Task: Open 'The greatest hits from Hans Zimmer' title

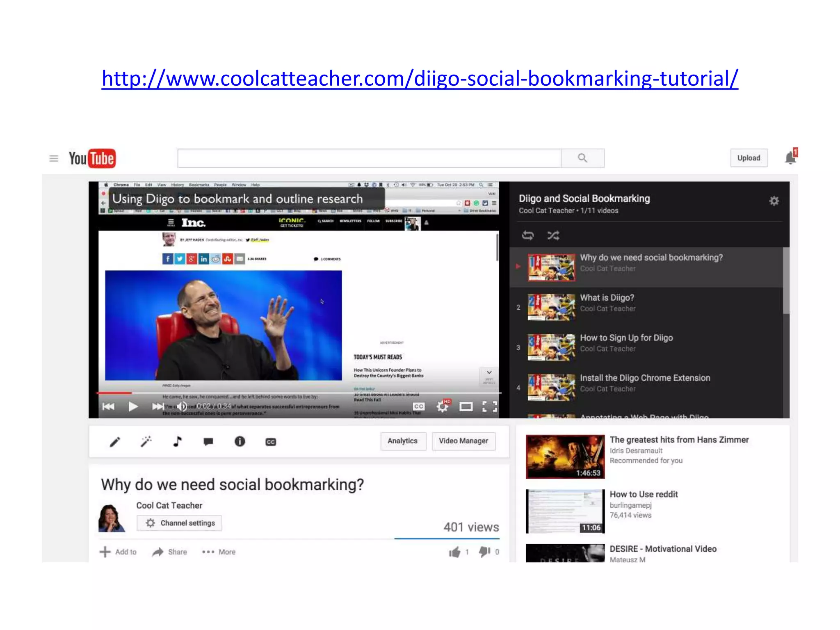Action: pos(679,440)
